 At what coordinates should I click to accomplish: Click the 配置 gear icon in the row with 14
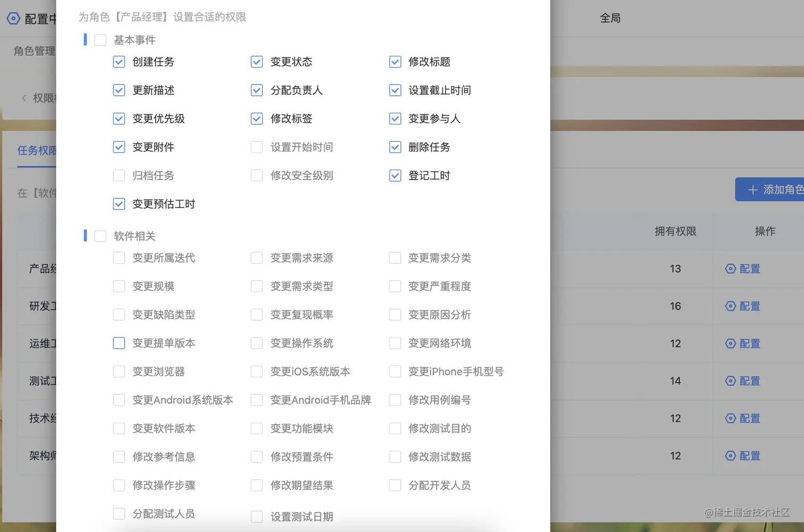coord(731,381)
